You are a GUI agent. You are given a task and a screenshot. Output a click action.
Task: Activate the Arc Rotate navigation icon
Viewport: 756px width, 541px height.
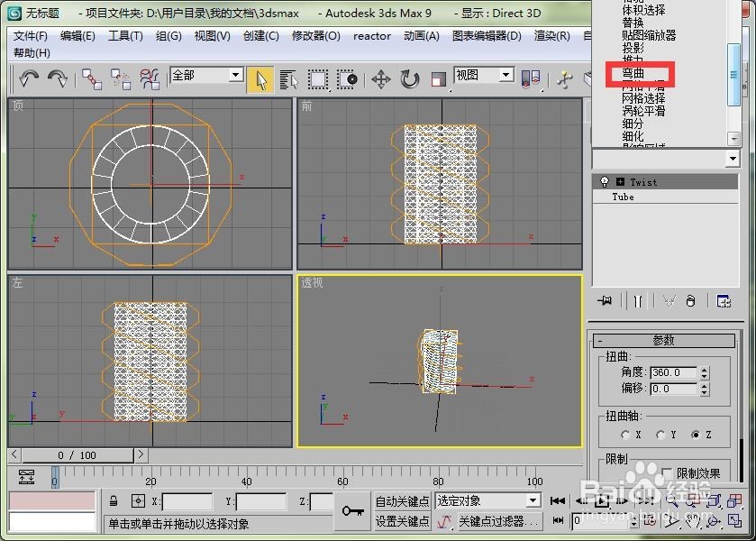tap(713, 521)
